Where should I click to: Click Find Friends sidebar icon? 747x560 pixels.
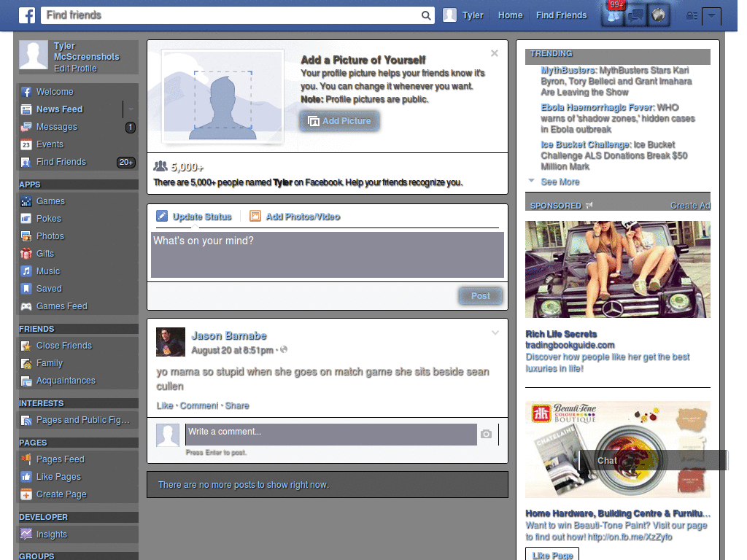[x=26, y=163]
